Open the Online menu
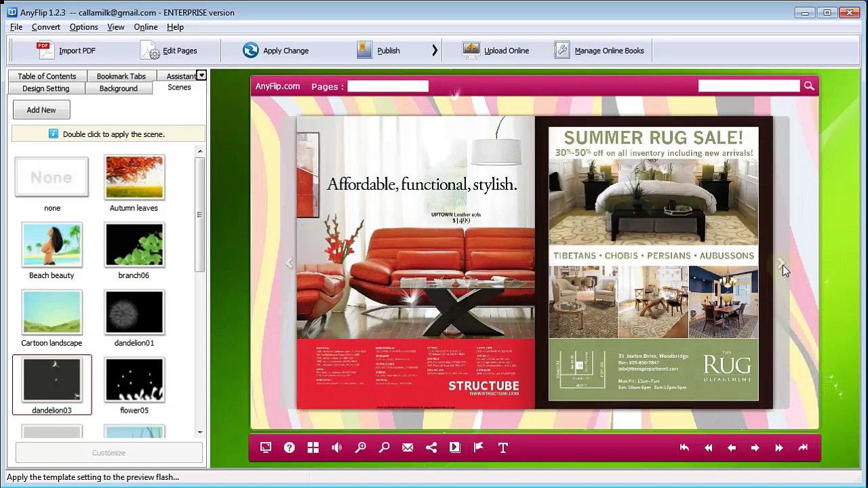 click(x=146, y=27)
